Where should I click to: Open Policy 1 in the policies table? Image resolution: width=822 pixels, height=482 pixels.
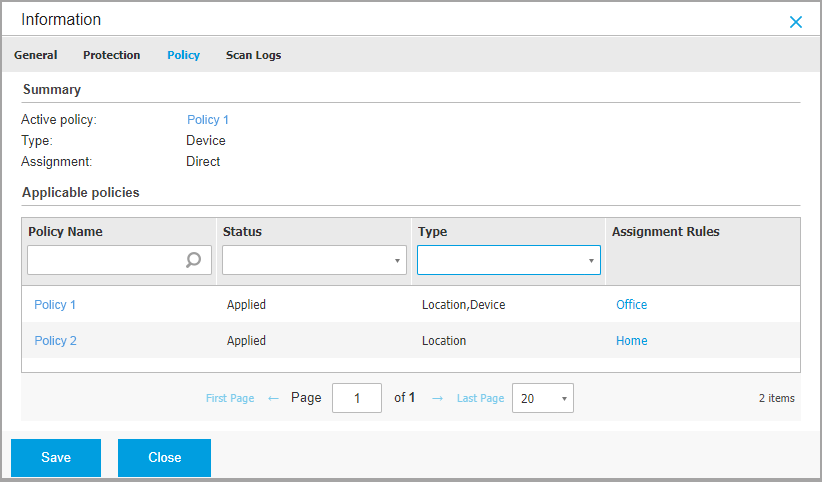point(55,305)
